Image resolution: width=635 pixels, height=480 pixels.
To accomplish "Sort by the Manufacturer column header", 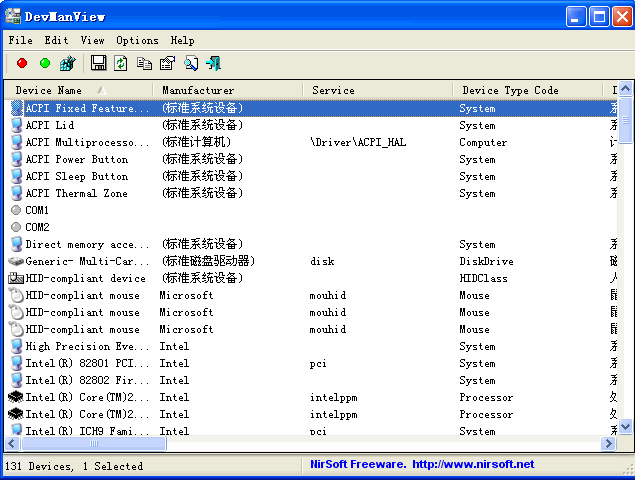I will coord(228,90).
